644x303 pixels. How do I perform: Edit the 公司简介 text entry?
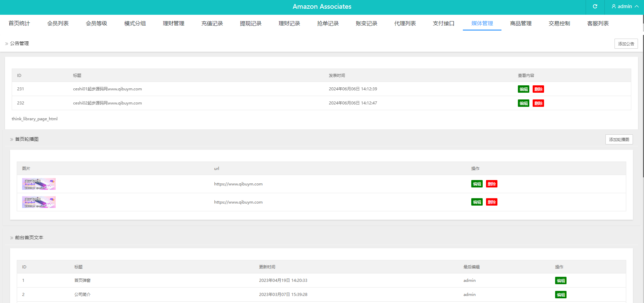(560, 295)
